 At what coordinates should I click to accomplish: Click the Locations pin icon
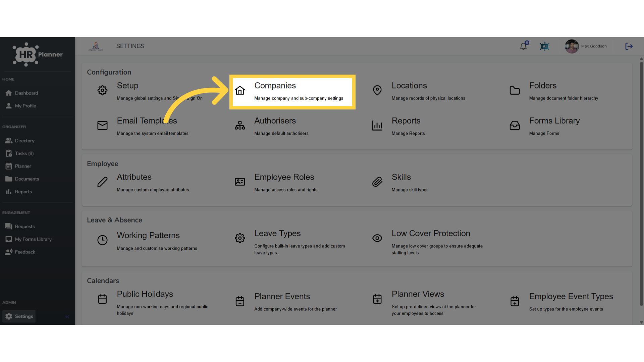coord(377,90)
